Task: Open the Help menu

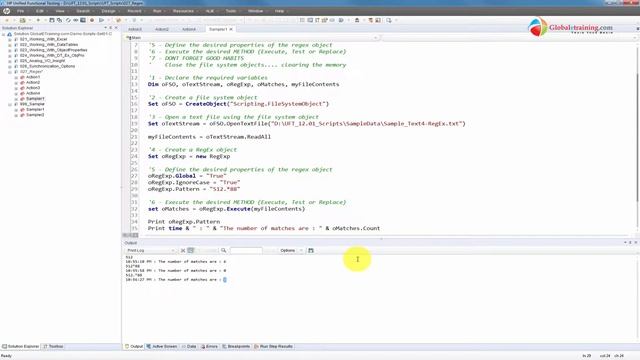Action: point(279,11)
